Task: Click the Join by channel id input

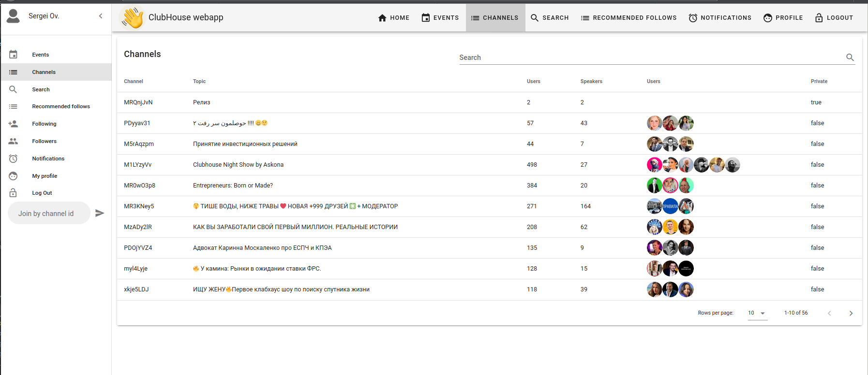Action: tap(49, 213)
